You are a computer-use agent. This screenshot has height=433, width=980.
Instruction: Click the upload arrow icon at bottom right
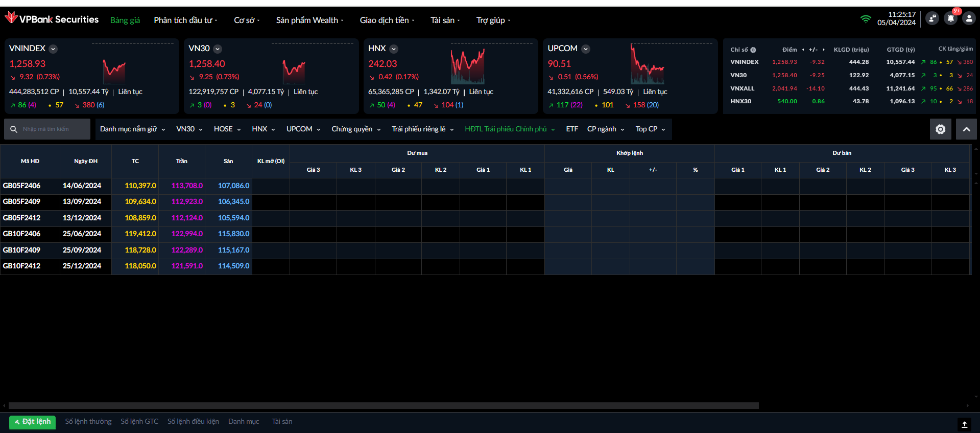[x=964, y=424]
